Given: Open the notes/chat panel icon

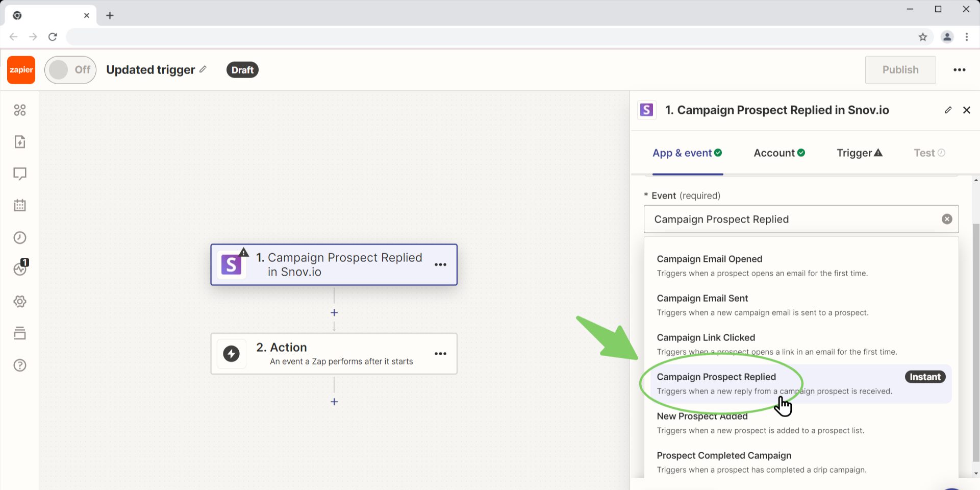Looking at the screenshot, I should point(20,174).
